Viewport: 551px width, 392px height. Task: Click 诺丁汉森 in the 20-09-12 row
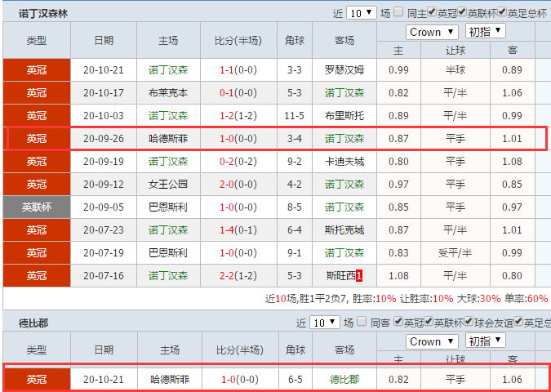coord(344,185)
